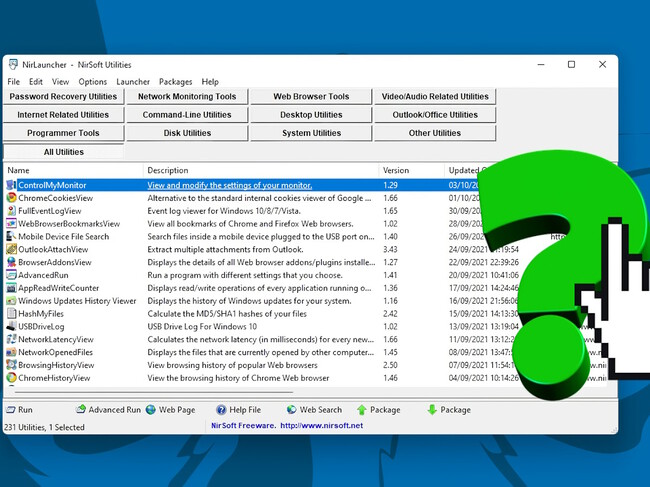Select Command-Line Utilities category
Screen dimensions: 650x487
point(187,115)
